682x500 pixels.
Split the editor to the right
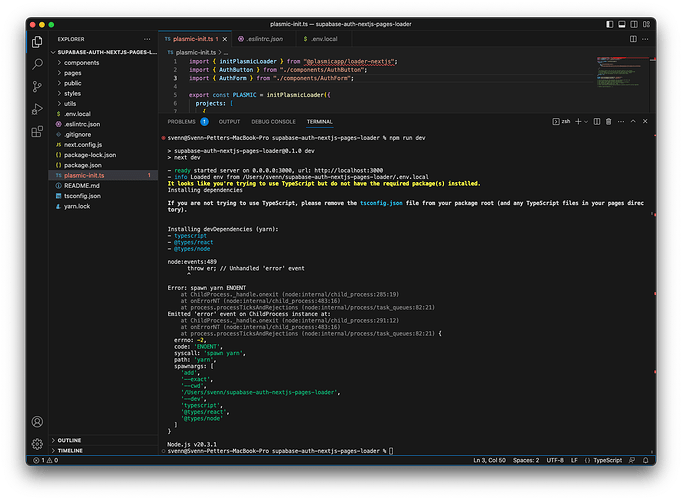pyautogui.click(x=633, y=39)
